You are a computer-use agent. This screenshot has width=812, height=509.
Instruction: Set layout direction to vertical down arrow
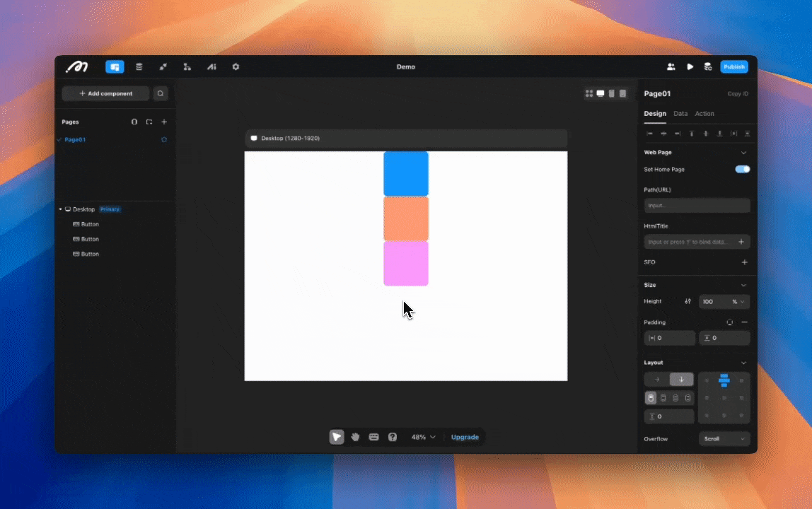click(x=682, y=380)
